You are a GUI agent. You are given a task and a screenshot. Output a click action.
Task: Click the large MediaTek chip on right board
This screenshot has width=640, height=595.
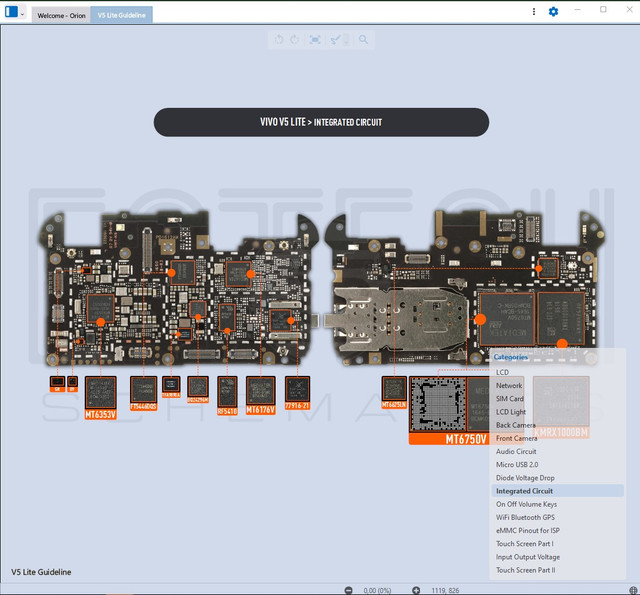(x=507, y=319)
